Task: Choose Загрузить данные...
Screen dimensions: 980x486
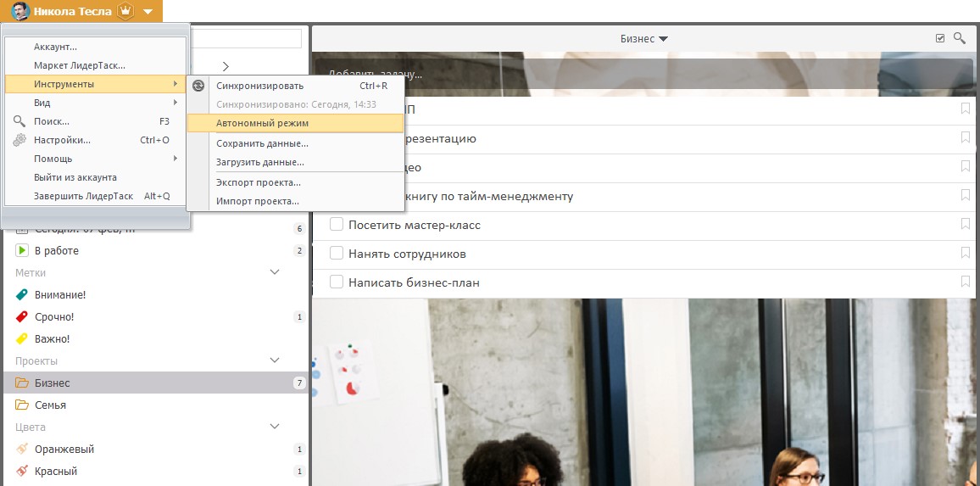Action: click(x=295, y=162)
